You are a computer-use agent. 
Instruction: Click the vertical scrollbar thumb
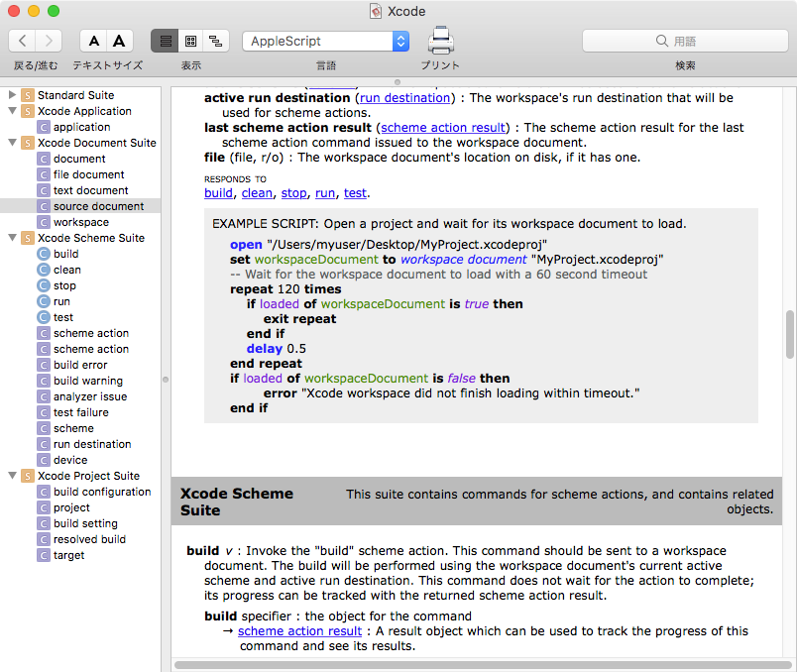tap(790, 334)
